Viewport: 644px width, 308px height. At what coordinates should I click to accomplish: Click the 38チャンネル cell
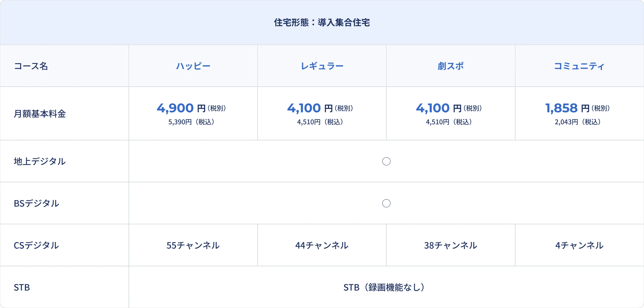(x=451, y=245)
